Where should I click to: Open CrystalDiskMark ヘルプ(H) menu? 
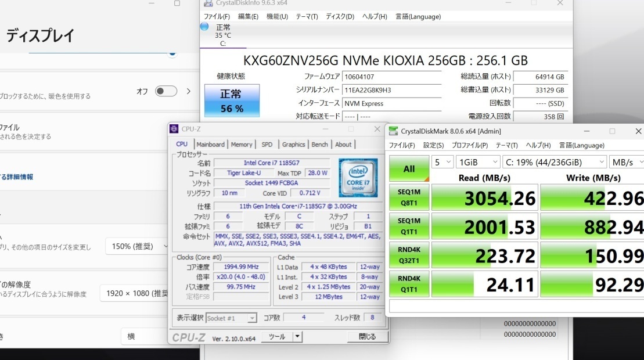pyautogui.click(x=538, y=145)
